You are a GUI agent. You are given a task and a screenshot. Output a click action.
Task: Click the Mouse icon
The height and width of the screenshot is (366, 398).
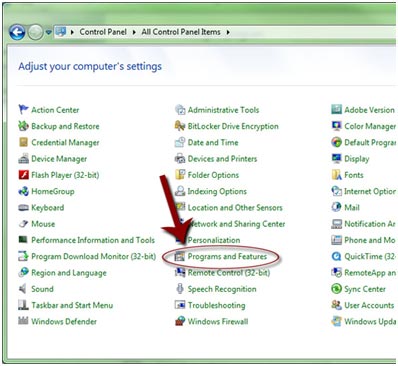(23, 224)
